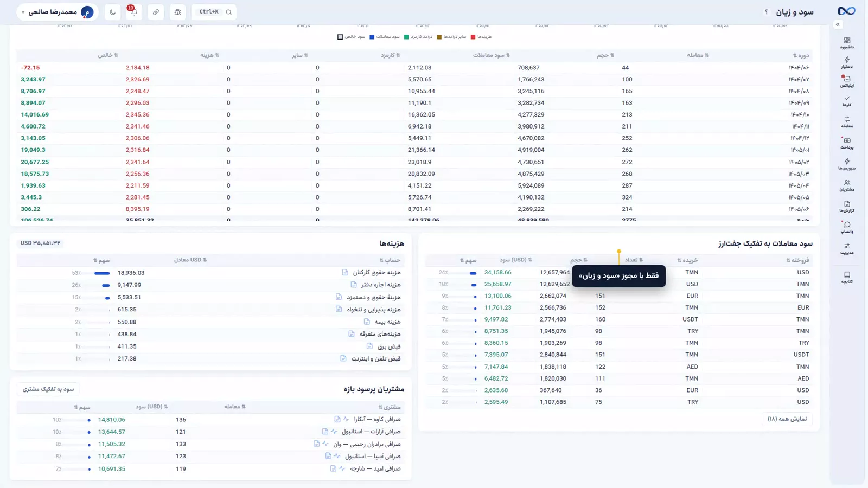Sort the expenses table by معادل USD
The width and height of the screenshot is (868, 488).
coord(190,260)
